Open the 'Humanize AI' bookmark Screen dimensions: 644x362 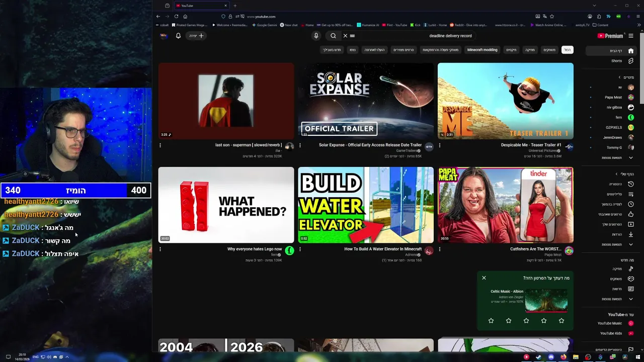[x=367, y=25]
